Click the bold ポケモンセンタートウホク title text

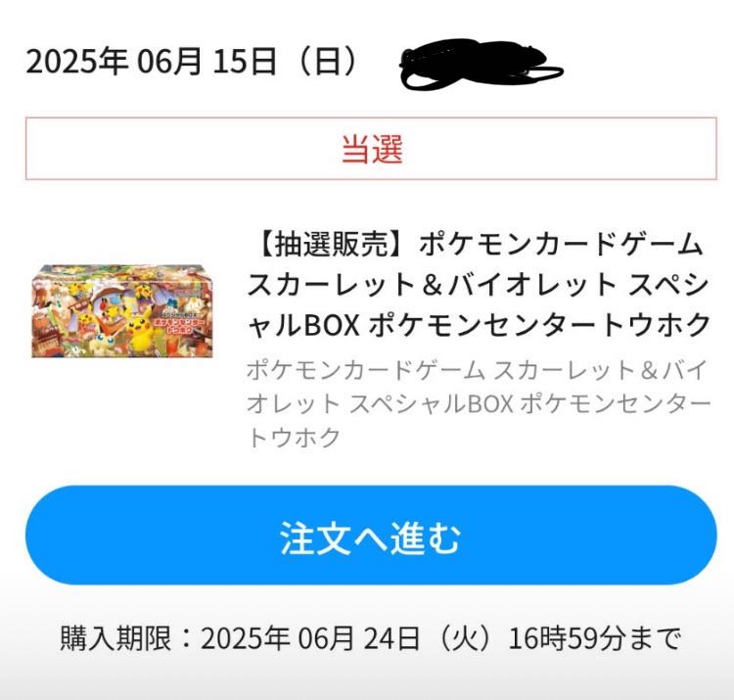pos(540,324)
